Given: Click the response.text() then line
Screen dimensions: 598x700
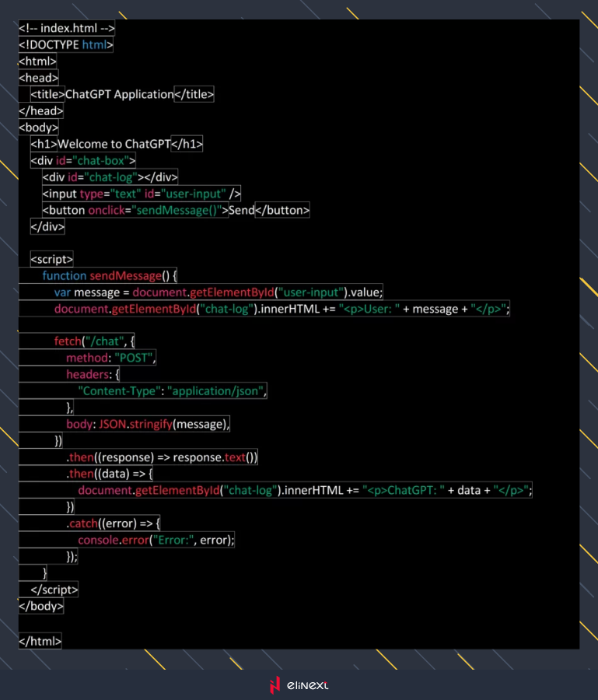Looking at the screenshot, I should (x=162, y=457).
